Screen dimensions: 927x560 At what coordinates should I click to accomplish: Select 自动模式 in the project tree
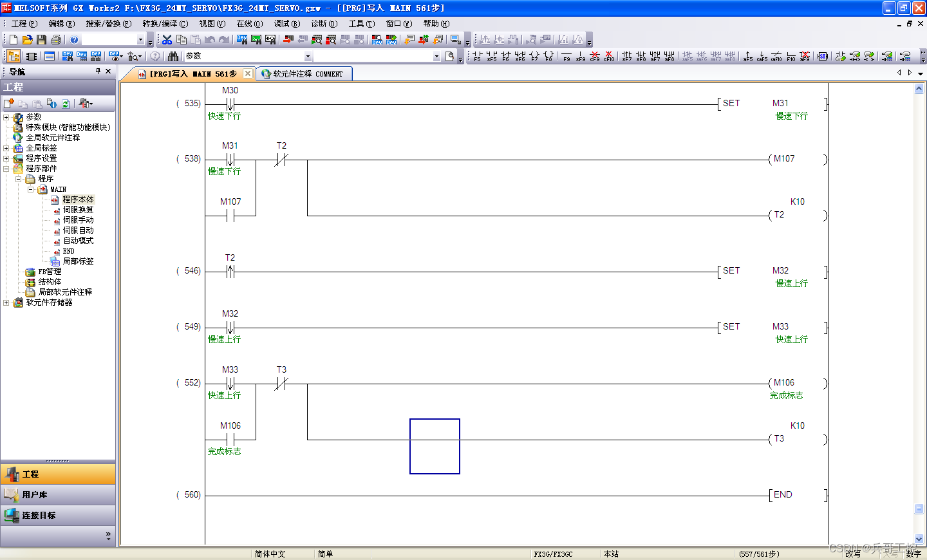pyautogui.click(x=78, y=241)
